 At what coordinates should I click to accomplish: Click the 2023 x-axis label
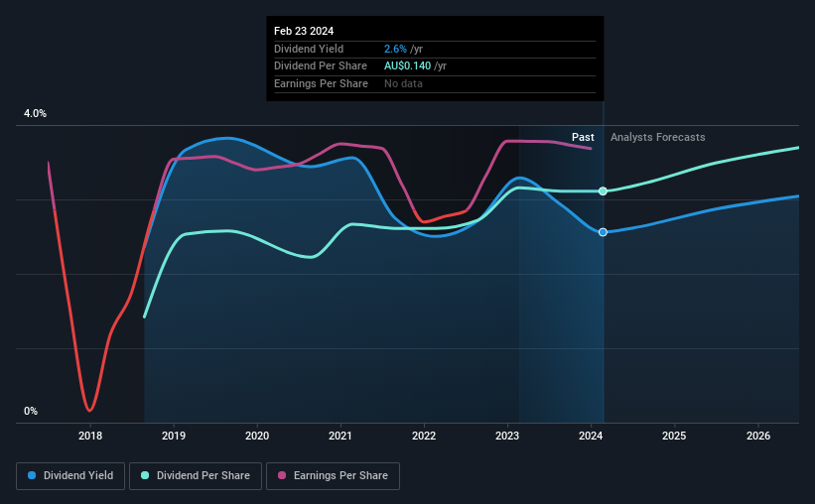click(507, 436)
